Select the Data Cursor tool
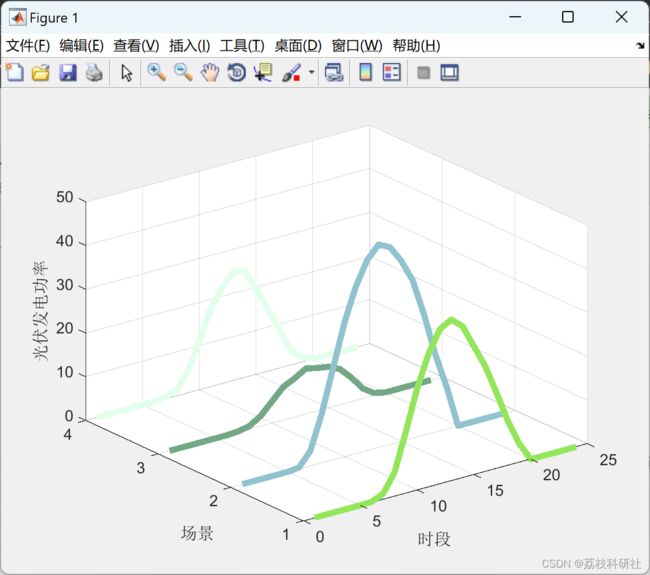The image size is (650, 575). pyautogui.click(x=263, y=73)
